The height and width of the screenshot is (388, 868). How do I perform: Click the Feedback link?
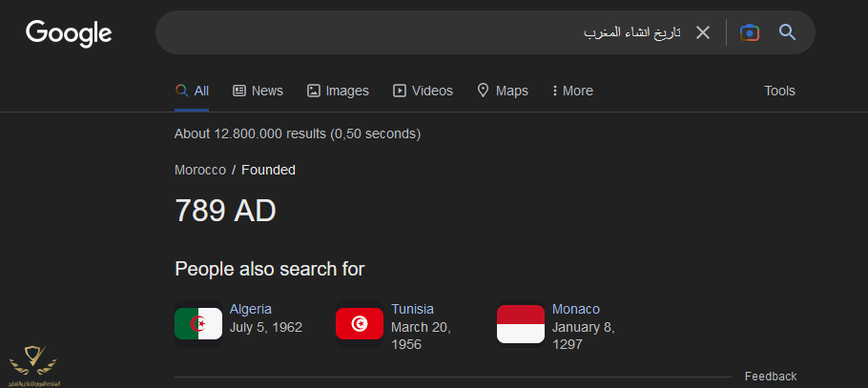tap(771, 377)
